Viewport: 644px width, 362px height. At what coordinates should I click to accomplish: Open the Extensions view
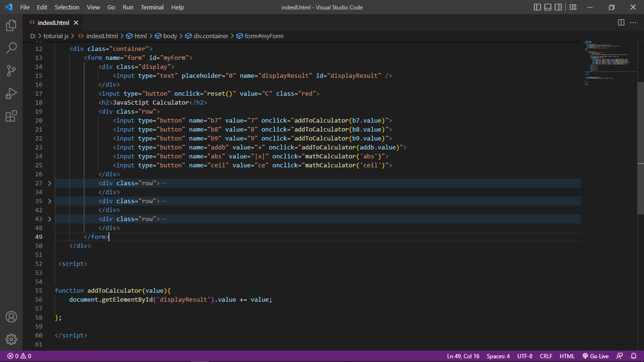coord(11,116)
